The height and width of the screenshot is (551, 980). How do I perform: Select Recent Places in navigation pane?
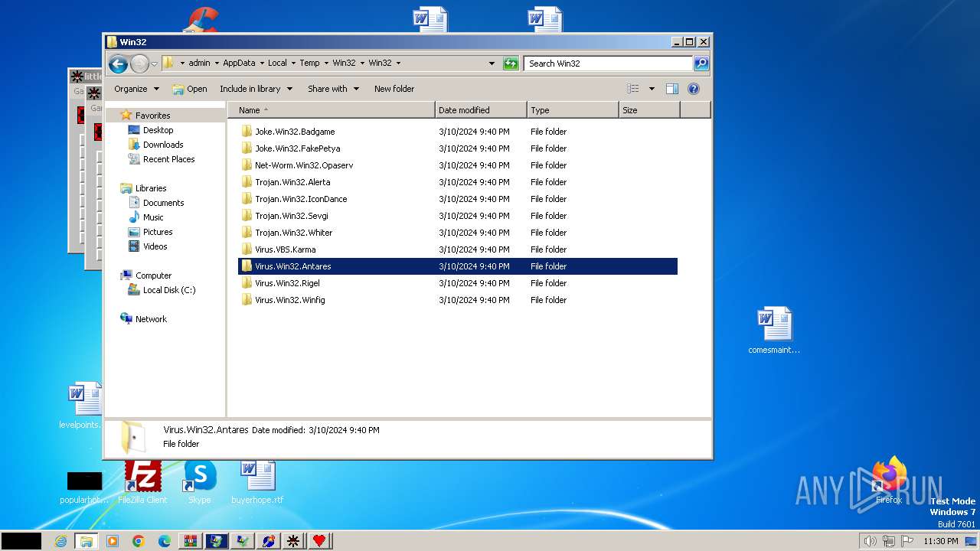[168, 159]
